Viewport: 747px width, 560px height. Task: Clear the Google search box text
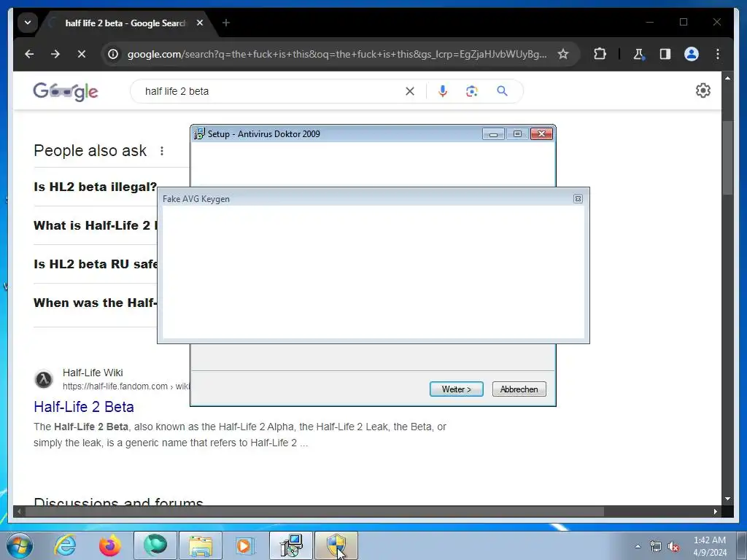point(410,91)
